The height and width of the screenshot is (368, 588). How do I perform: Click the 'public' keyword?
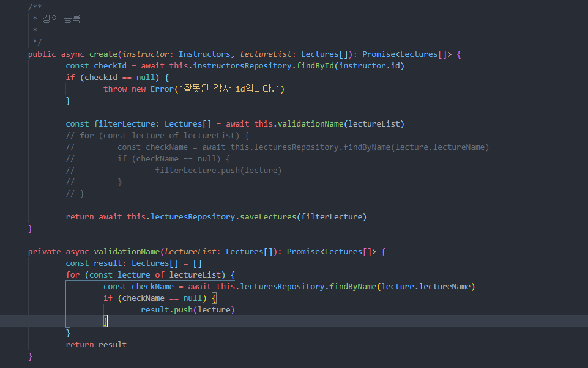[42, 54]
